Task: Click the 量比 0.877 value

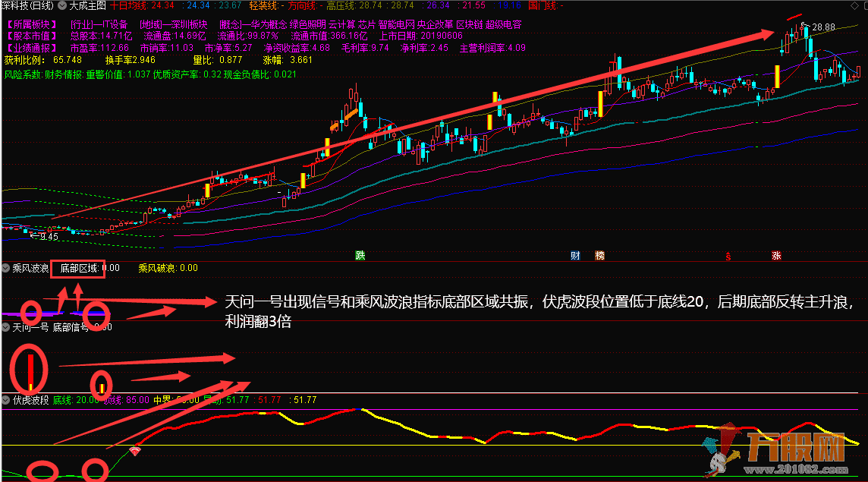Action: pyautogui.click(x=218, y=60)
